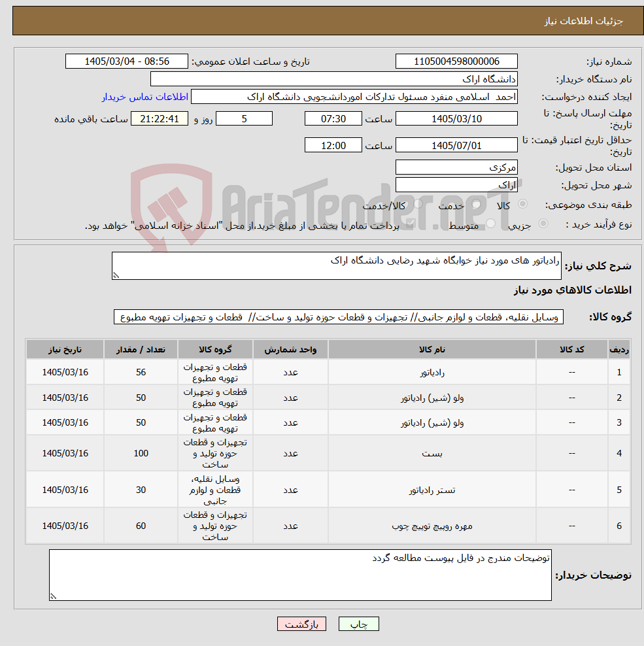The image size is (644, 646).
Task: Click the بازگشت (back) button
Action: 301,624
